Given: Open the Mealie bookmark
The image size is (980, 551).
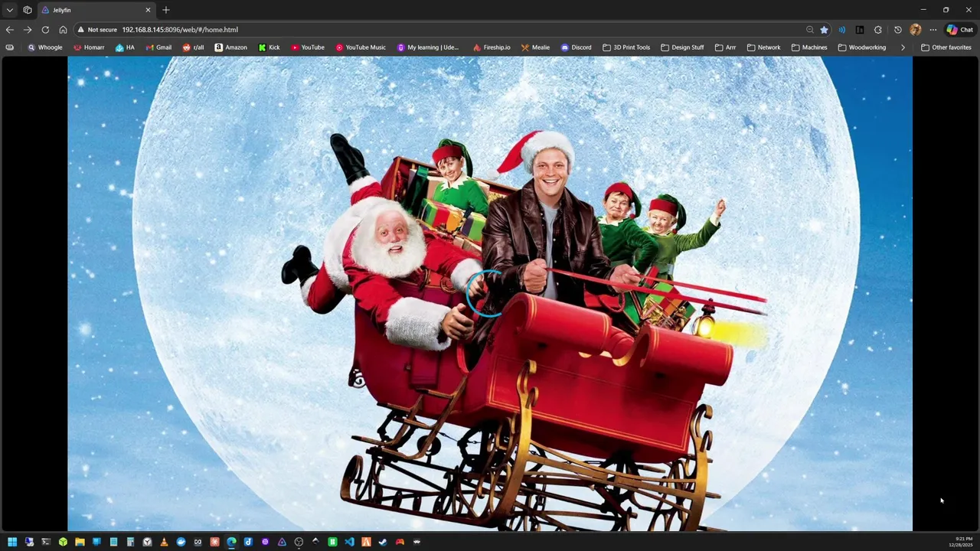Looking at the screenshot, I should [535, 47].
